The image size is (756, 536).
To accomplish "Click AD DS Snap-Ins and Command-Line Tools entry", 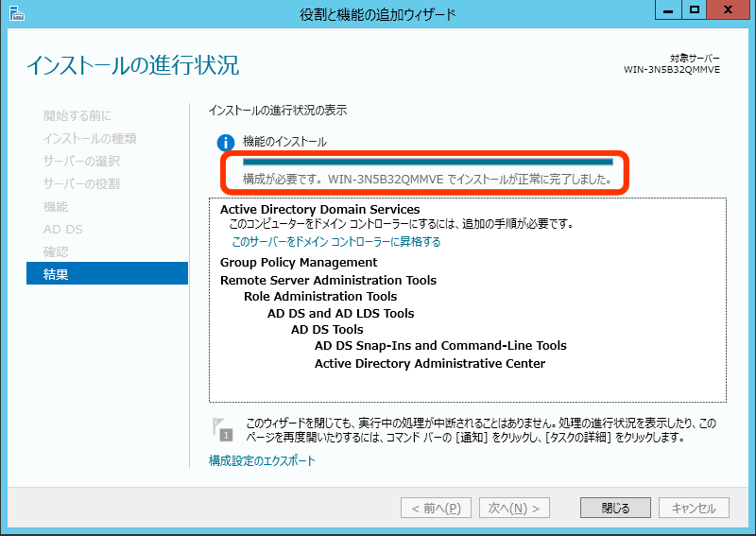I will (x=440, y=346).
